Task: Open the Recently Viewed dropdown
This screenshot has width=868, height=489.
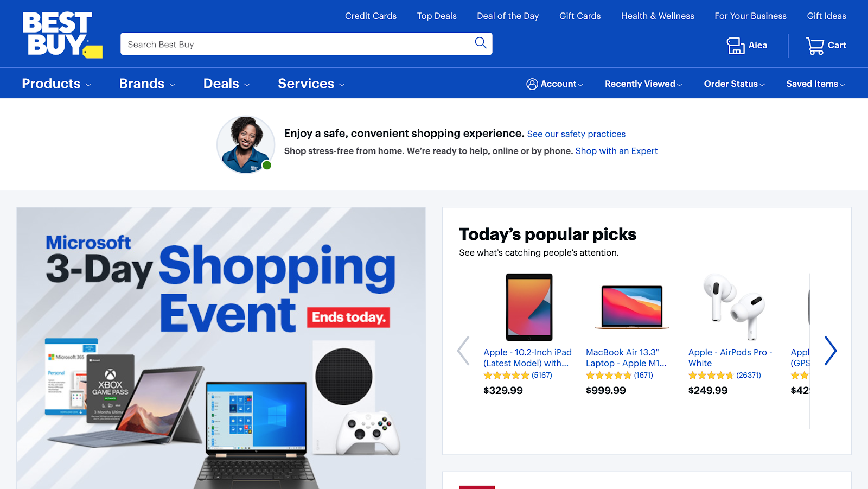Action: tap(643, 84)
